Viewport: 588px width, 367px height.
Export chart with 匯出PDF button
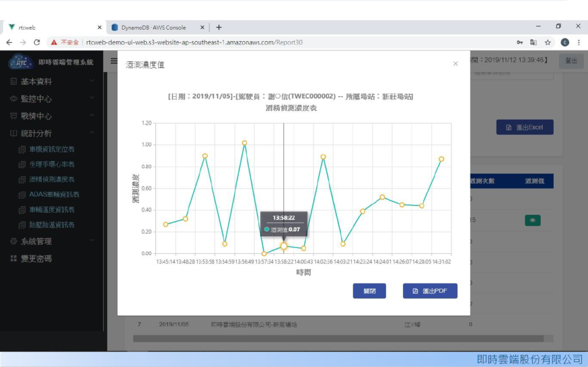430,291
